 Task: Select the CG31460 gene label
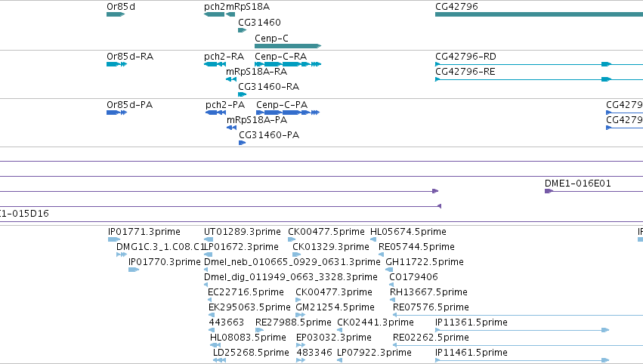259,22
